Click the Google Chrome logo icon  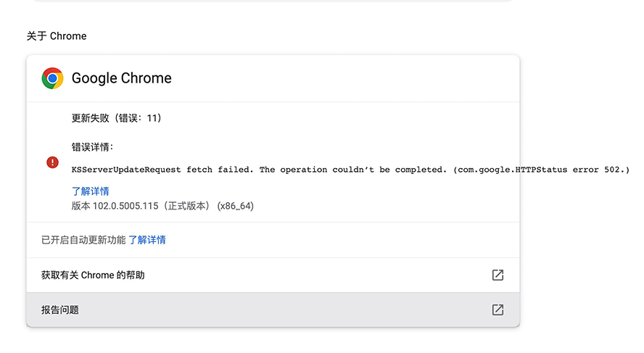52,78
